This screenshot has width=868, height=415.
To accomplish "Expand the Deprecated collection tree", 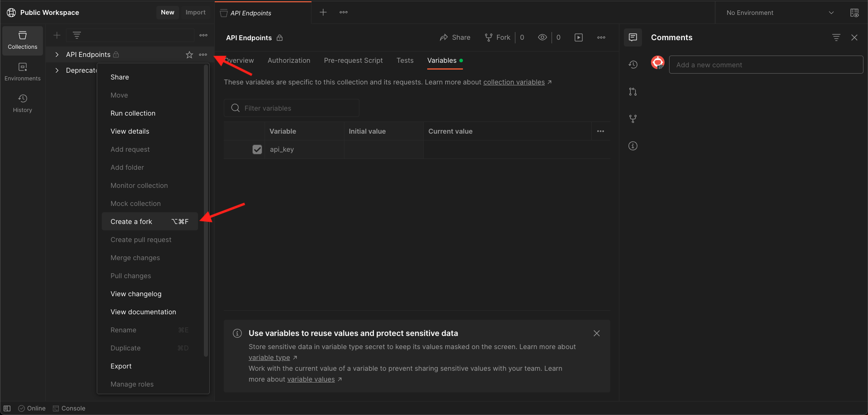I will pos(57,70).
